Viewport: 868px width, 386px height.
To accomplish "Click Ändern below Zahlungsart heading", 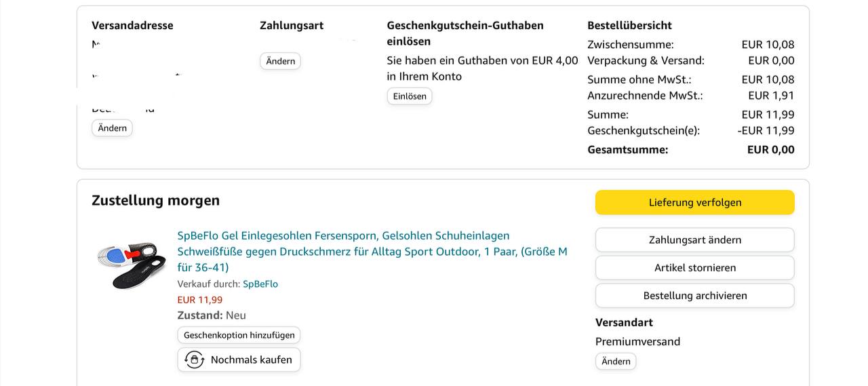I will coord(280,61).
